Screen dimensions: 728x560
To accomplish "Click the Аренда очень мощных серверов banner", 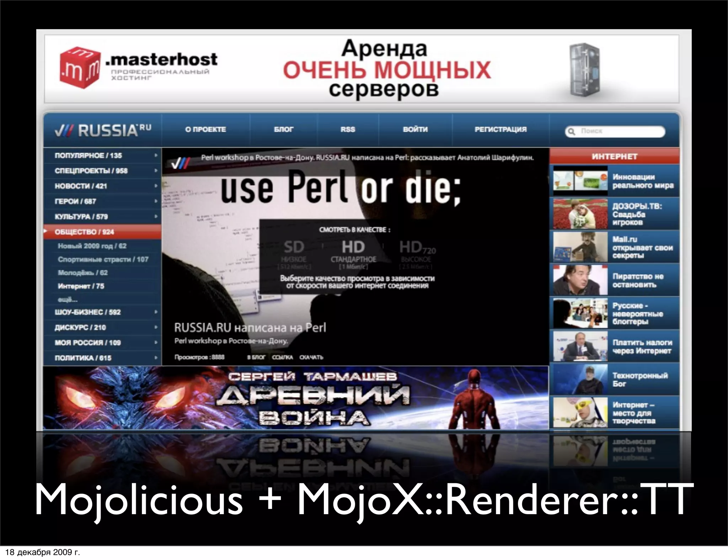I will click(362, 69).
